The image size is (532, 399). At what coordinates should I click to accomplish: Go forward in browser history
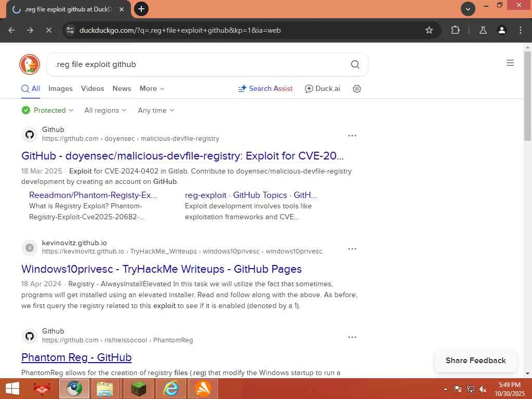[30, 30]
